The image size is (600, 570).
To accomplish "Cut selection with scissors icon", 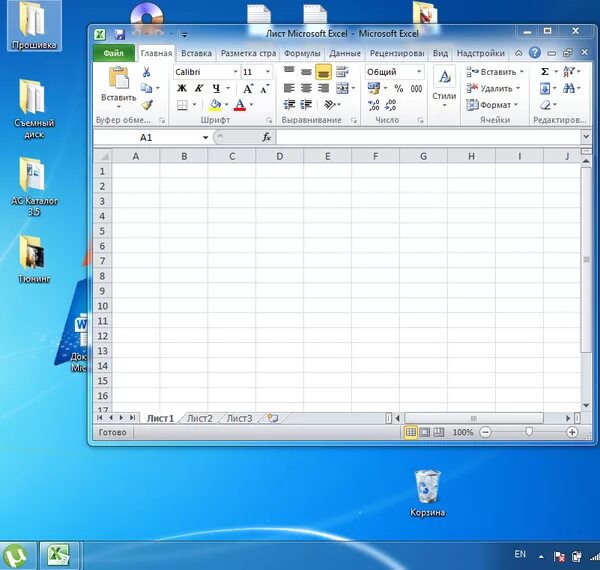I will [x=147, y=72].
